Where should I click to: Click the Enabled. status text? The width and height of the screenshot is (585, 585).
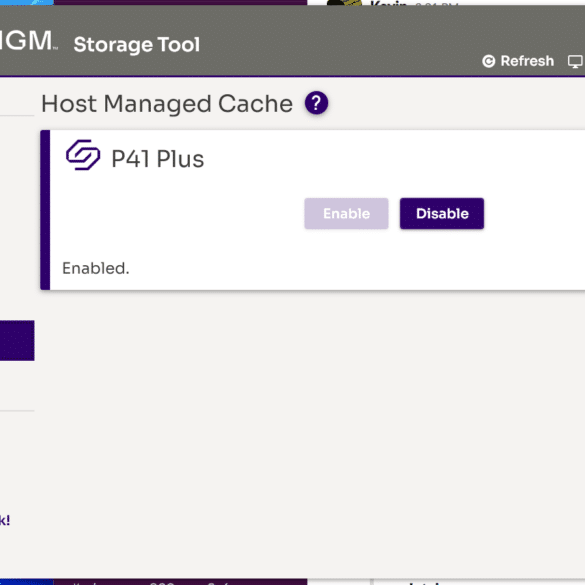coord(96,268)
